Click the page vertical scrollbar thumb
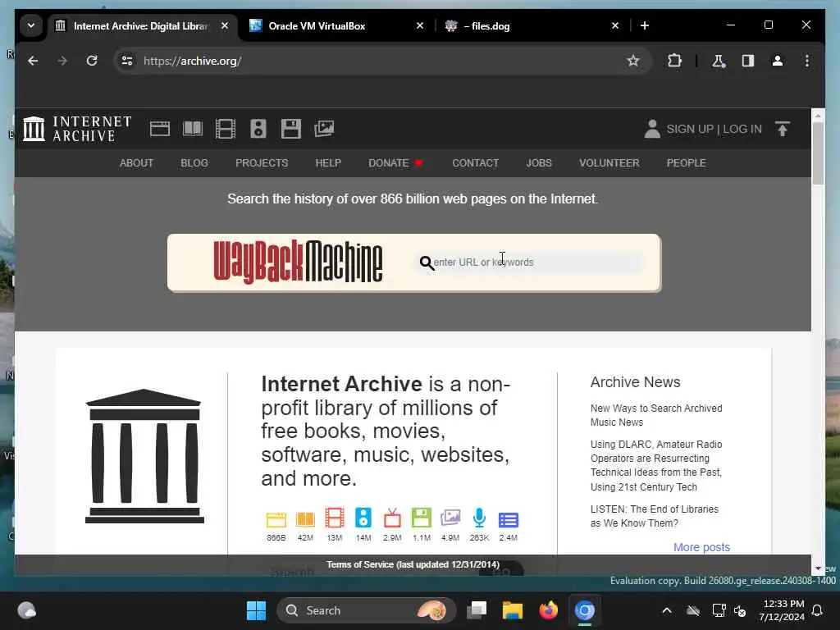The width and height of the screenshot is (840, 630). [818, 153]
